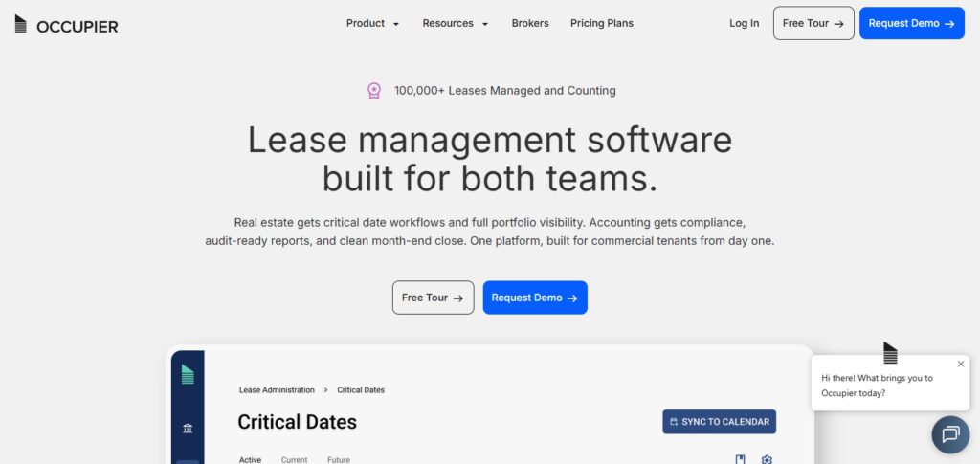The width and height of the screenshot is (980, 464).
Task: Click Request Demo button in header
Action: pyautogui.click(x=911, y=23)
